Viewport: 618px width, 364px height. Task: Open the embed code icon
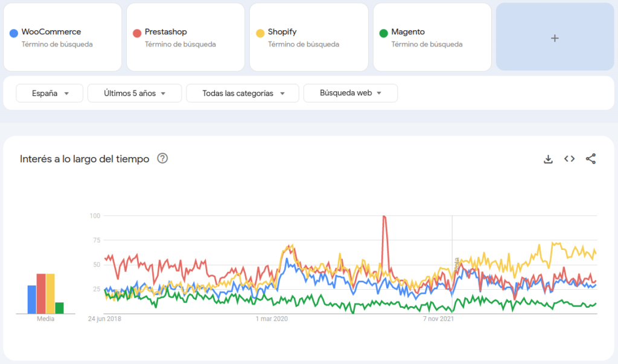tap(569, 159)
